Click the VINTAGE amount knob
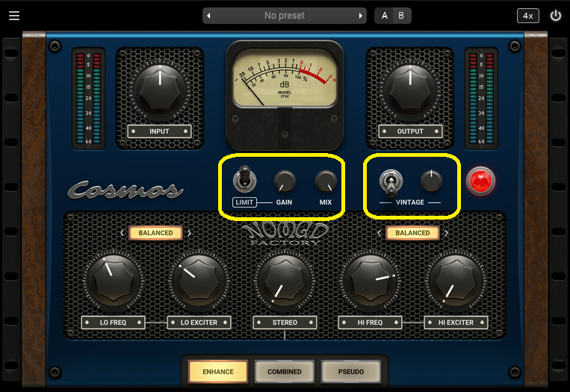This screenshot has width=570, height=392. [x=431, y=180]
